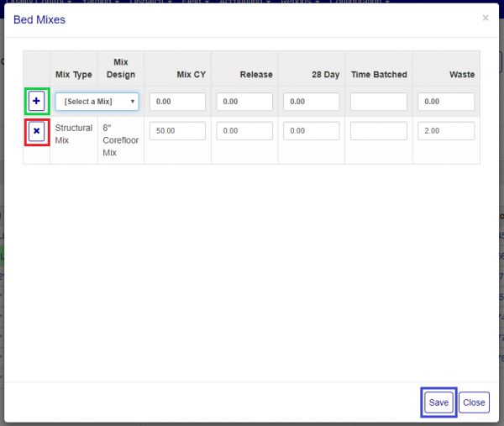Viewport: 504px width, 426px height.
Task: Edit the Mix CY value 50.00
Action: coord(177,131)
